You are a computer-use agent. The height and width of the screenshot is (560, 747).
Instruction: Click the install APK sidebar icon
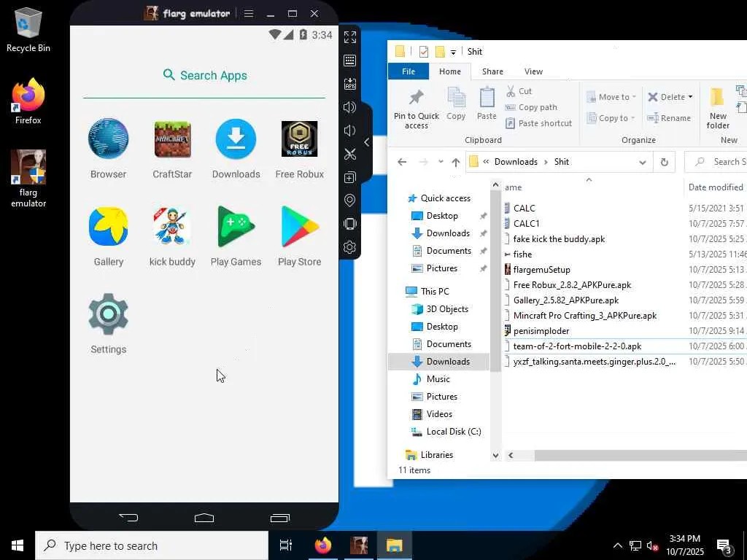tap(349, 84)
